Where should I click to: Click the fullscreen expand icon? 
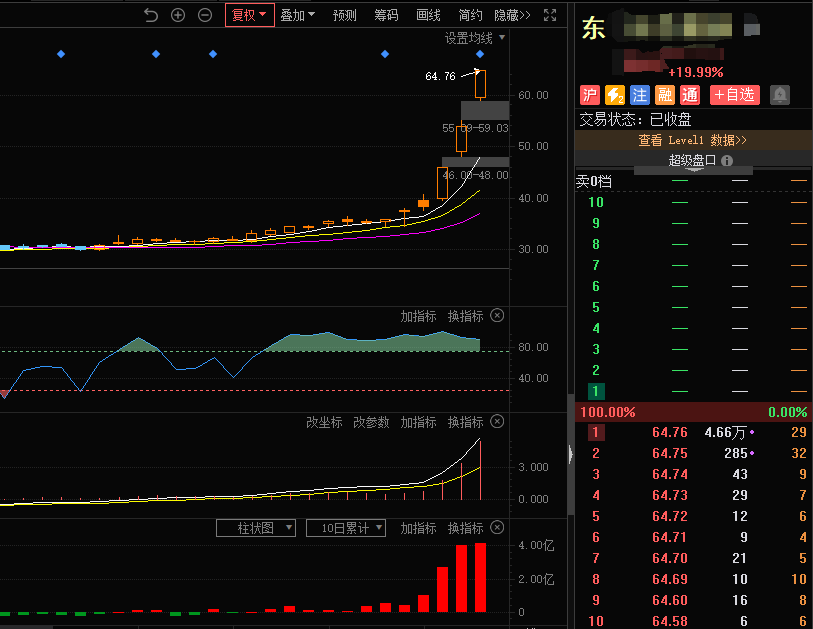(549, 15)
